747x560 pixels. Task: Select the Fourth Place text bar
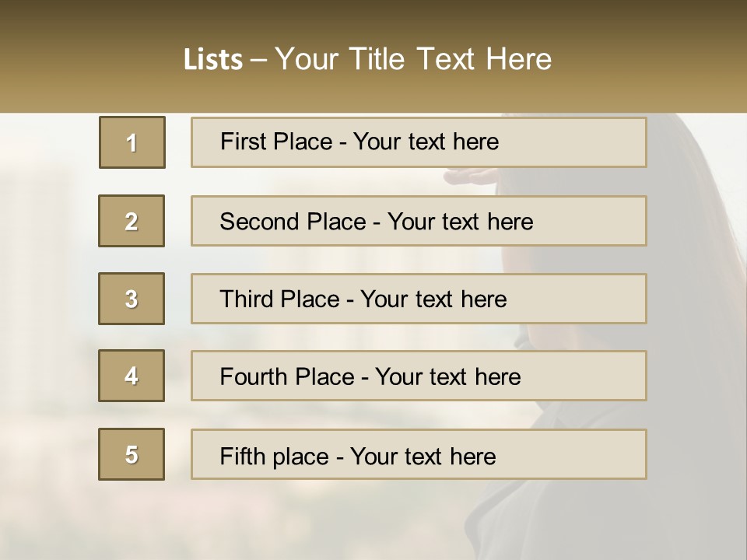tap(419, 376)
